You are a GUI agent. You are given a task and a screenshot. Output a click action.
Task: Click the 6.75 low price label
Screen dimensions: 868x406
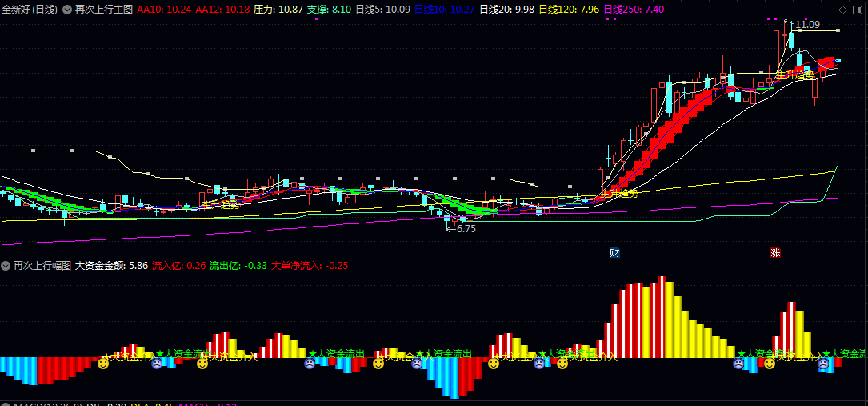coord(466,229)
